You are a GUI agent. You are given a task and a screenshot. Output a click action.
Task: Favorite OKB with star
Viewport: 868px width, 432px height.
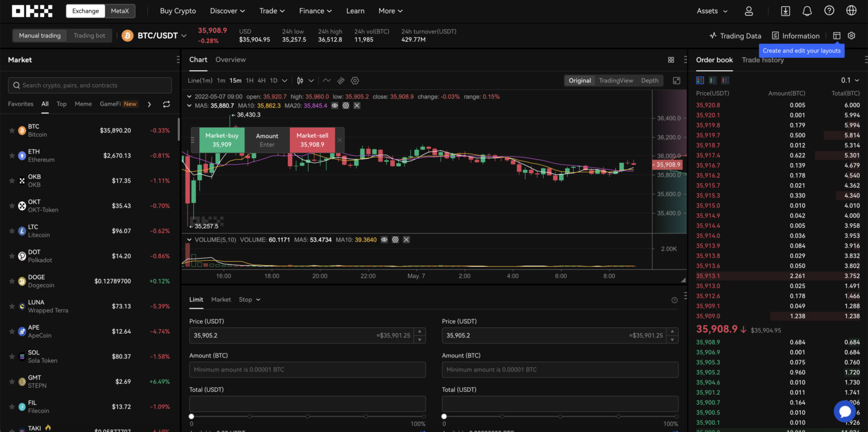pyautogui.click(x=12, y=180)
